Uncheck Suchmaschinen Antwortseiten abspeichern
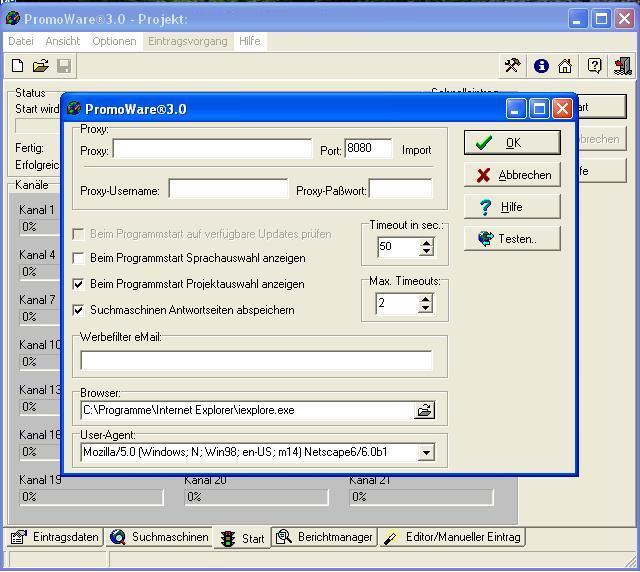The image size is (640, 572). click(78, 310)
